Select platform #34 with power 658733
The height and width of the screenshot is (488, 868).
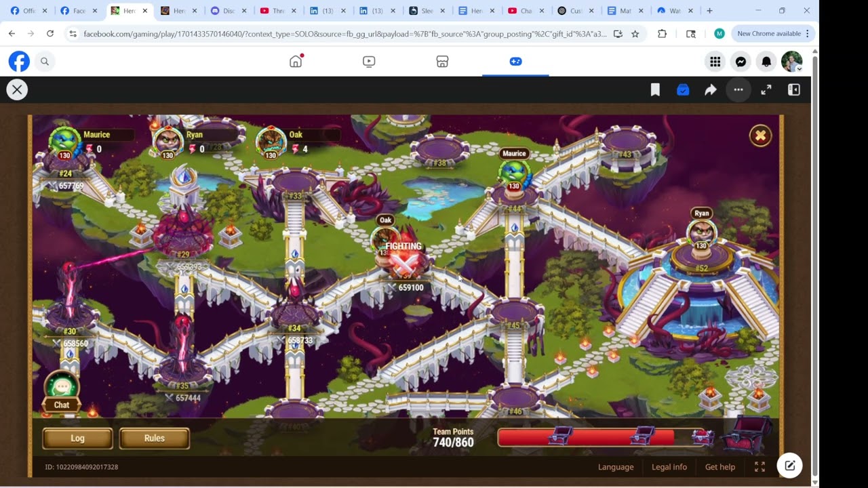pyautogui.click(x=295, y=317)
